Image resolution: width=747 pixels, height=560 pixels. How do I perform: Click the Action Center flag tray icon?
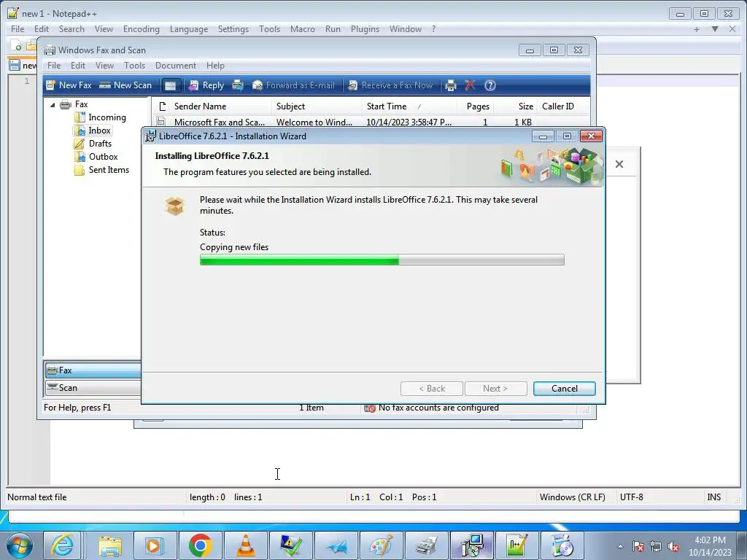pos(638,546)
